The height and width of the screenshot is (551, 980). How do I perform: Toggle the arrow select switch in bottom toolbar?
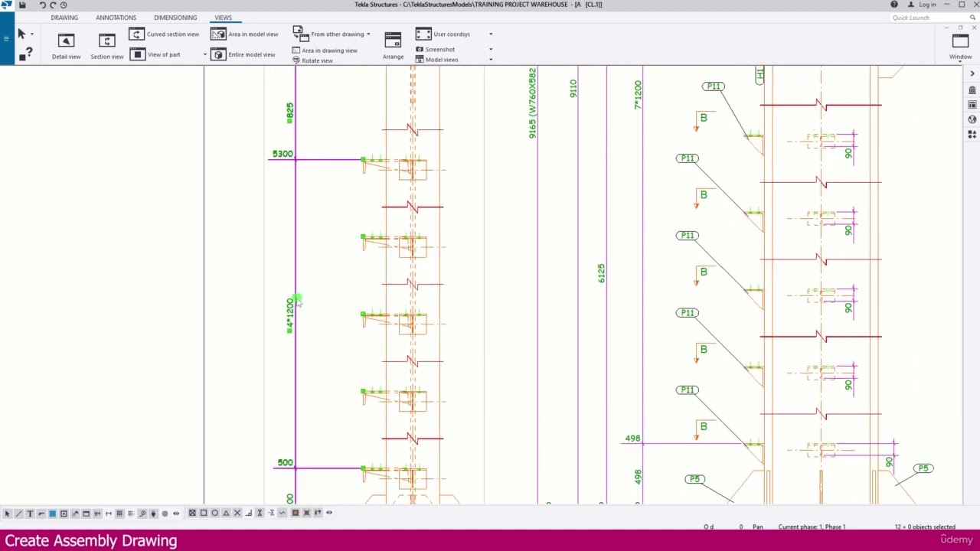pyautogui.click(x=8, y=514)
